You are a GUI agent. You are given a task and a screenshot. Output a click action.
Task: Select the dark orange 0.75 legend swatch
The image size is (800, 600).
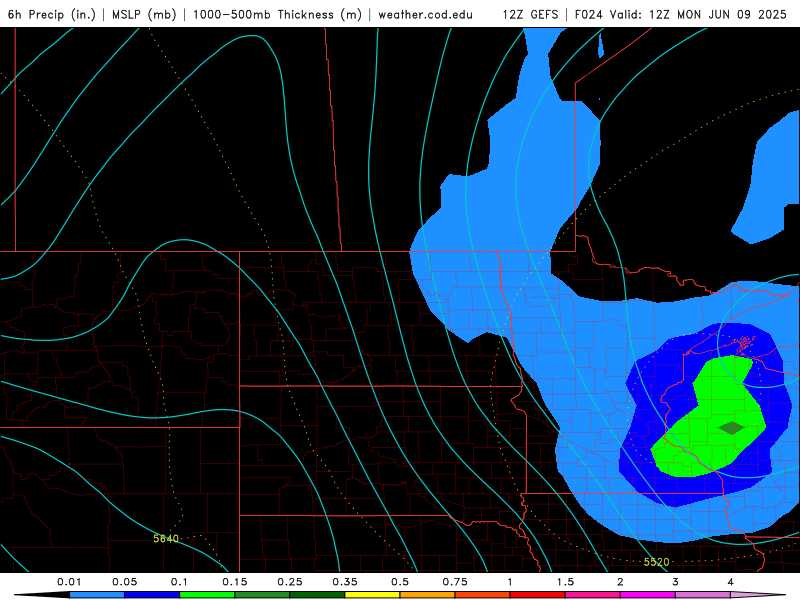point(483,595)
